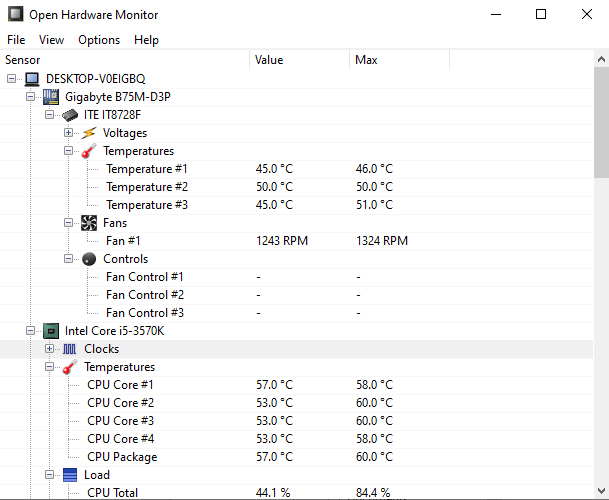Click the thermometer icon under Intel Core i5-3570K
This screenshot has width=609, height=500.
click(x=70, y=367)
